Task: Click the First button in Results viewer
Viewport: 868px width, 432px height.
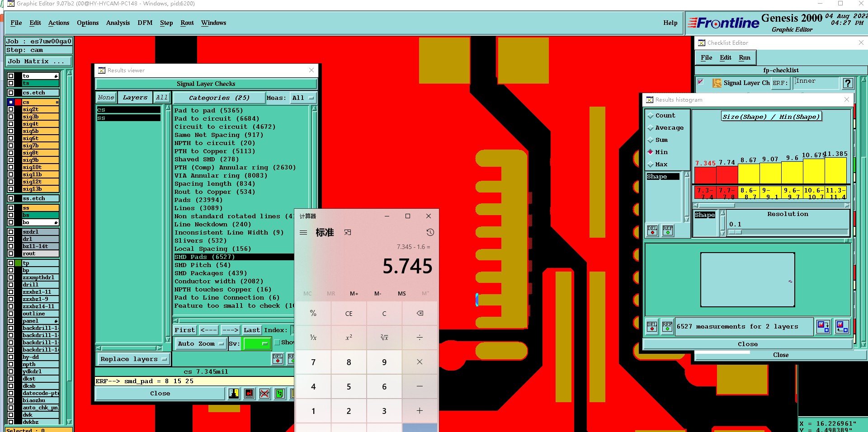Action: pyautogui.click(x=185, y=330)
